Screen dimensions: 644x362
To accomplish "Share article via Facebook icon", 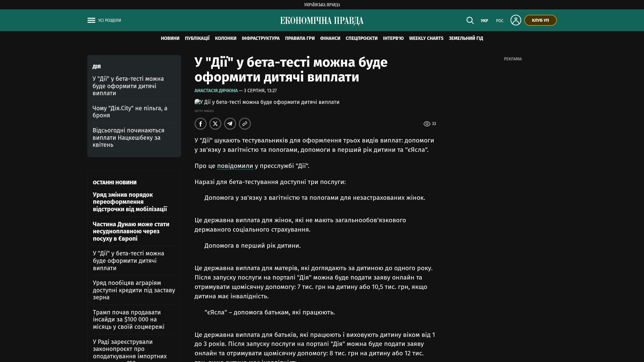I will [x=201, y=124].
